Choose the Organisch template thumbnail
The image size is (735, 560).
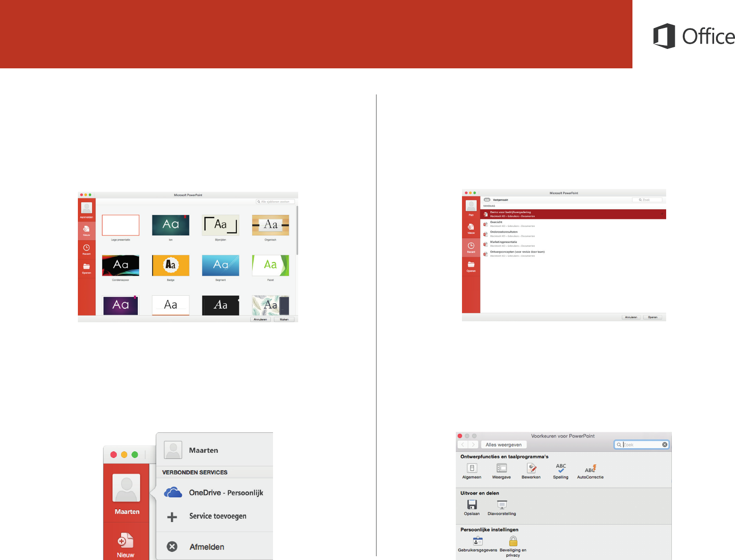(x=271, y=225)
